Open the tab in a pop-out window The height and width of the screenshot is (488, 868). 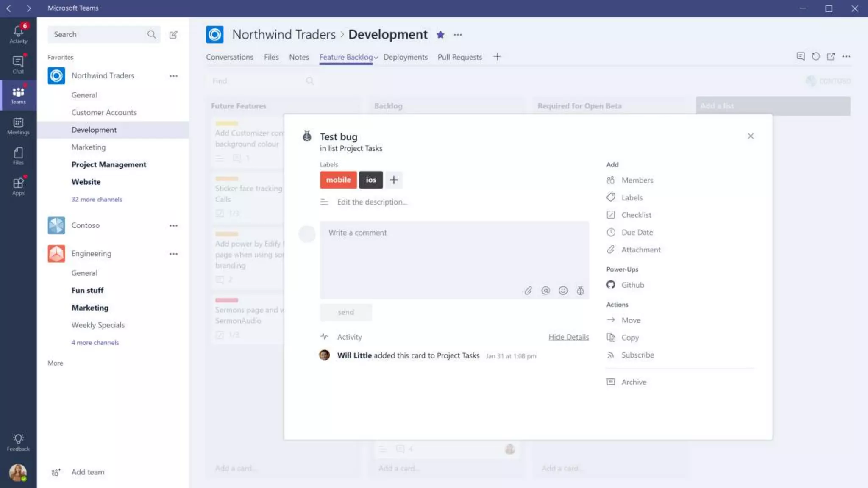click(831, 56)
